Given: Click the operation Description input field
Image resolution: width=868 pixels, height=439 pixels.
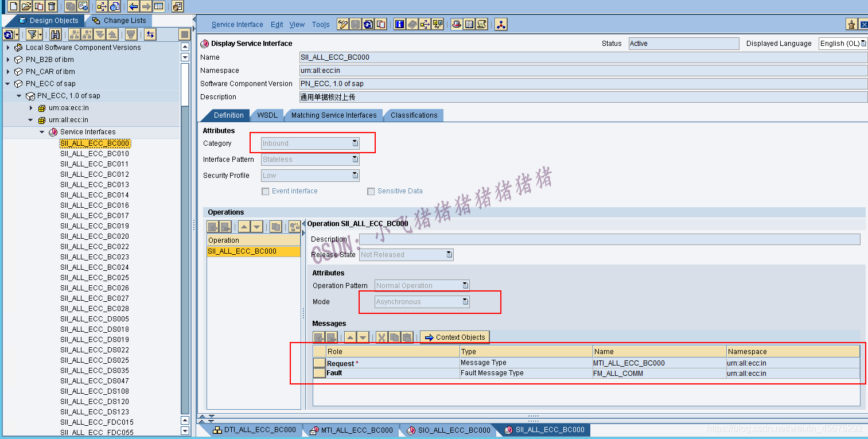Looking at the screenshot, I should click(x=609, y=239).
